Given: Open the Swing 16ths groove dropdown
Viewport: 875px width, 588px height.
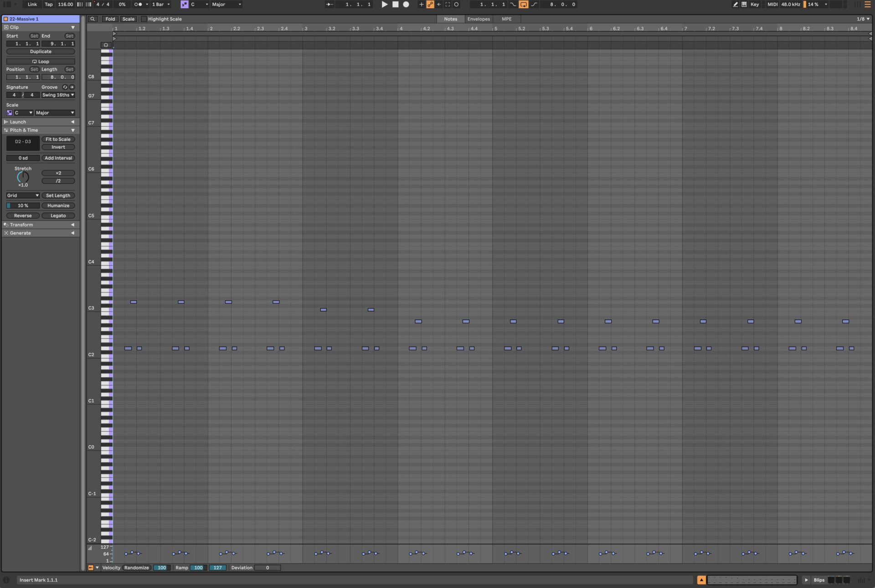Looking at the screenshot, I should coord(58,95).
